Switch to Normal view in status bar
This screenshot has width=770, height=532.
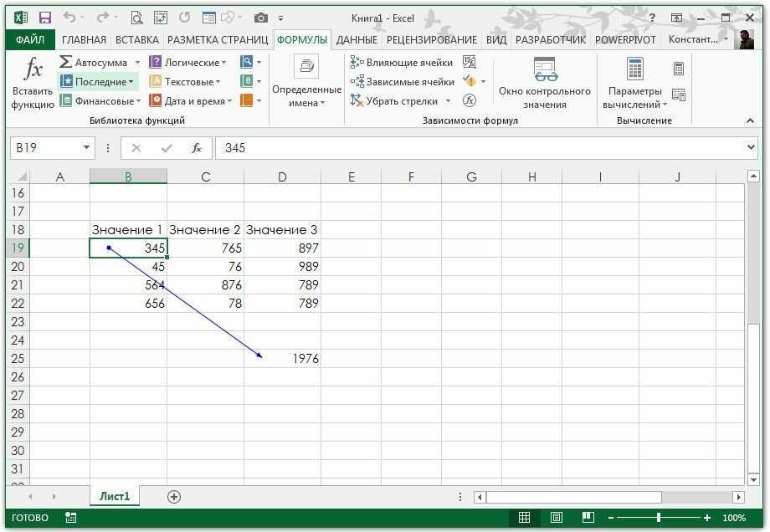click(x=525, y=517)
